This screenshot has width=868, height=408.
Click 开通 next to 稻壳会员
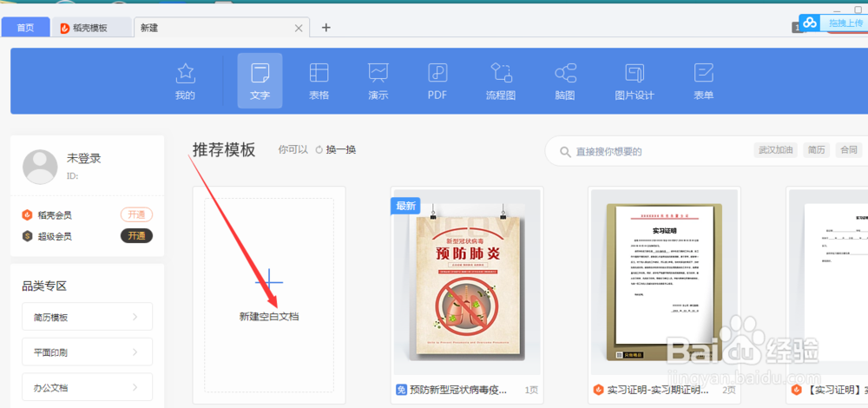point(137,215)
